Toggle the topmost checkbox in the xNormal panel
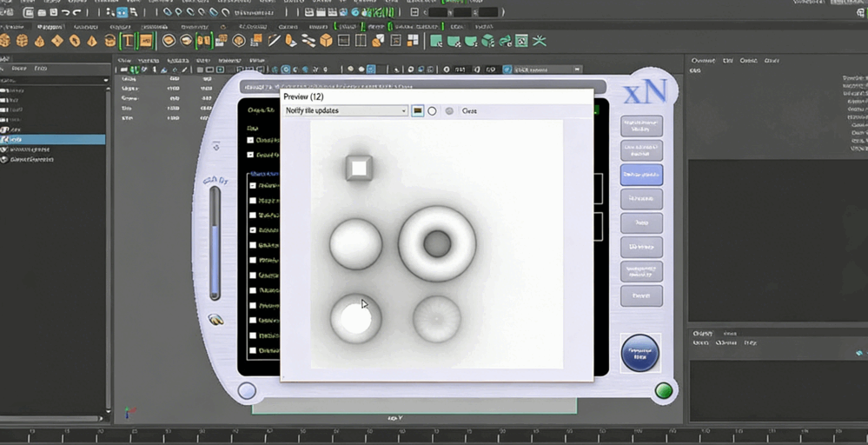868x445 pixels. point(251,140)
